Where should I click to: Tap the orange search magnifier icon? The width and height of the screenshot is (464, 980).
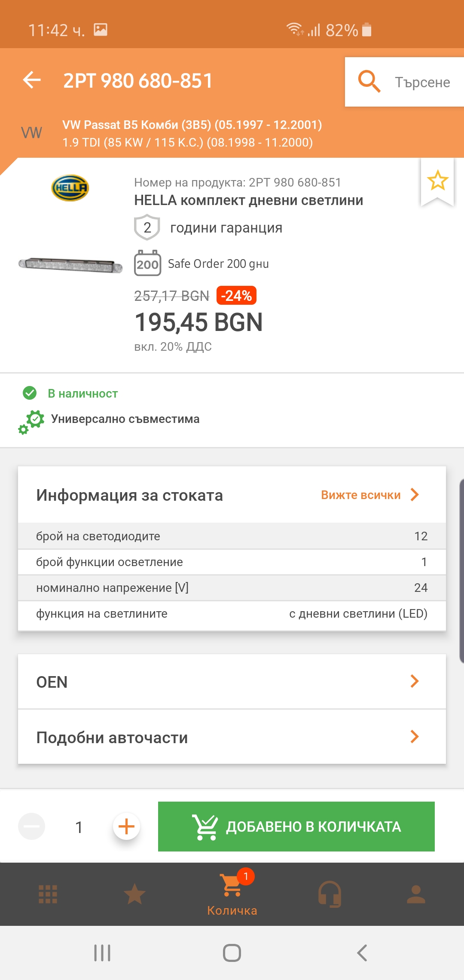tap(369, 81)
